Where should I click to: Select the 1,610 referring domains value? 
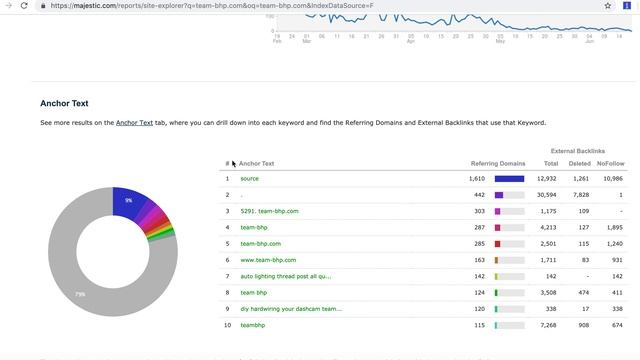[477, 178]
